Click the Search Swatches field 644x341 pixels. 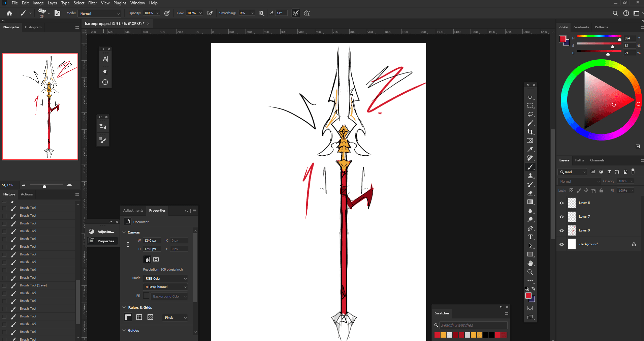473,325
